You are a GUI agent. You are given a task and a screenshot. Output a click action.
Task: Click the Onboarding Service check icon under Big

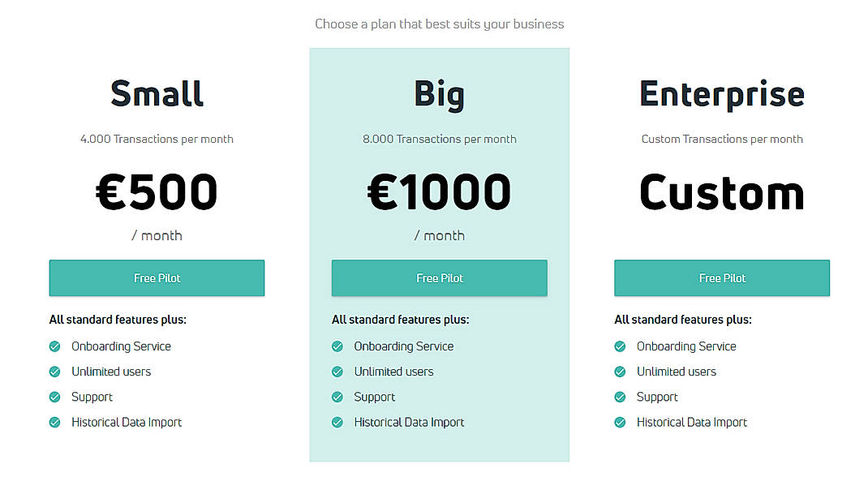tap(337, 346)
